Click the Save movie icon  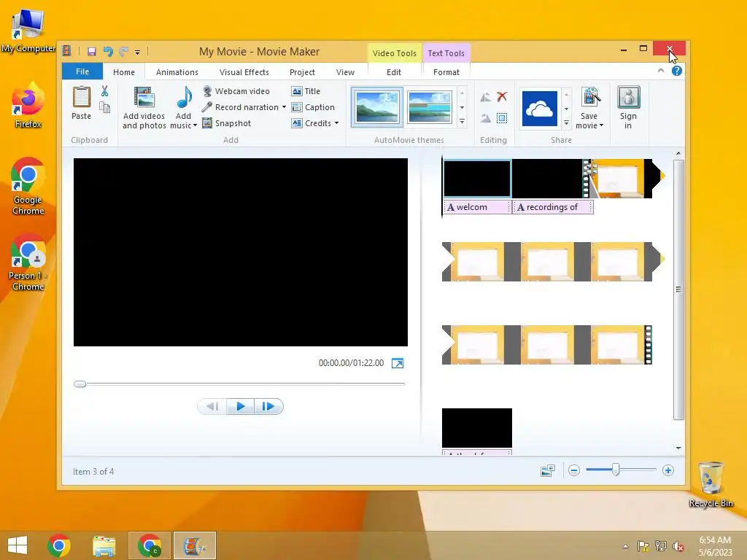589,98
